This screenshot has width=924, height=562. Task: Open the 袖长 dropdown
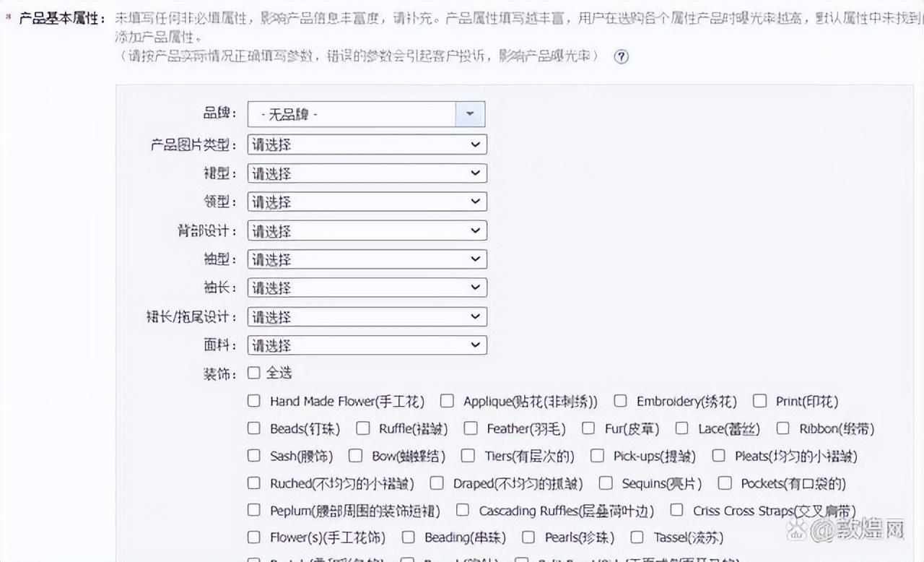tap(367, 288)
